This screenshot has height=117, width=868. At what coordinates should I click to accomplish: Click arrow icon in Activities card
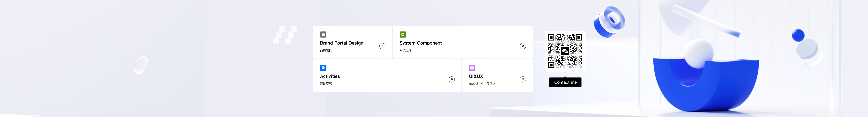click(x=451, y=79)
